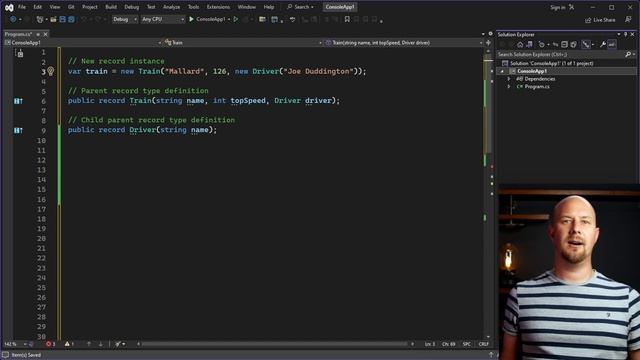Select Solution 'ConsoleApp1' row in Solution Explorer
Viewport: 640px width, 360px height.
coord(566,63)
